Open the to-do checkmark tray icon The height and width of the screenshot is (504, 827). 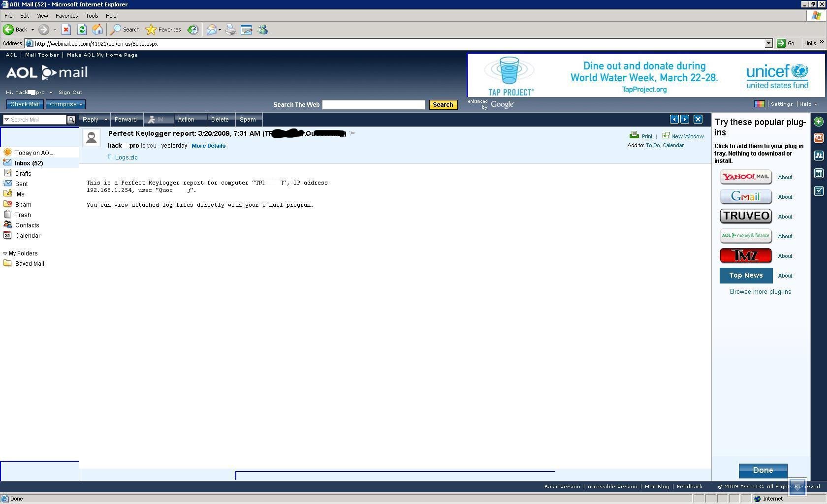click(x=819, y=191)
